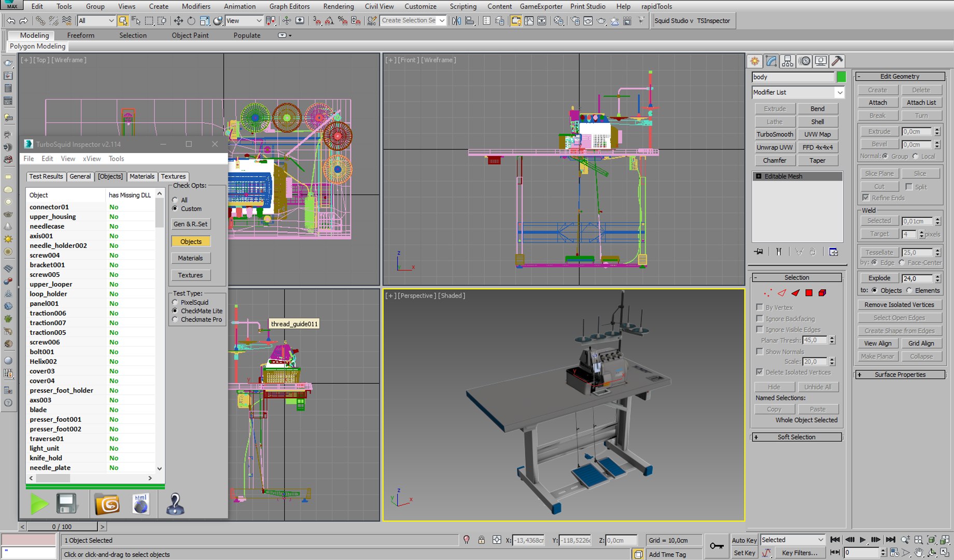Enable Ignore Backfacing checkbox
Viewport: 954px width, 560px height.
coord(760,318)
